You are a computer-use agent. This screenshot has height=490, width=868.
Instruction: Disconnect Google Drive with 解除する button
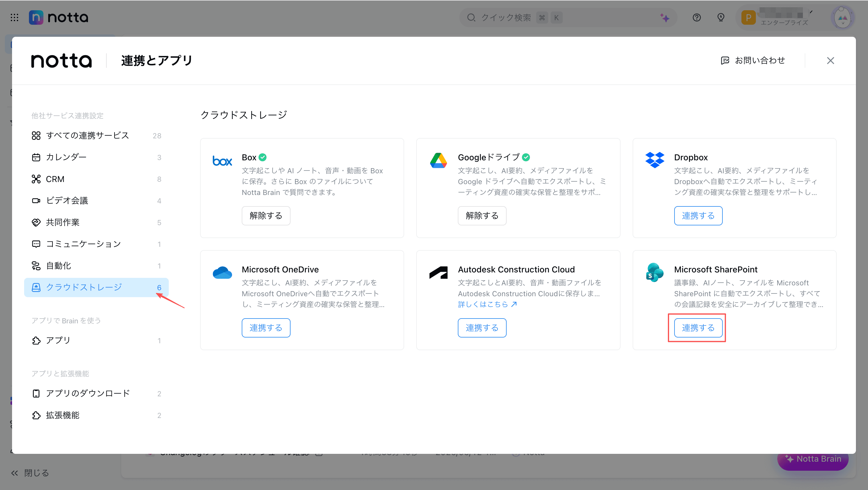(x=482, y=216)
